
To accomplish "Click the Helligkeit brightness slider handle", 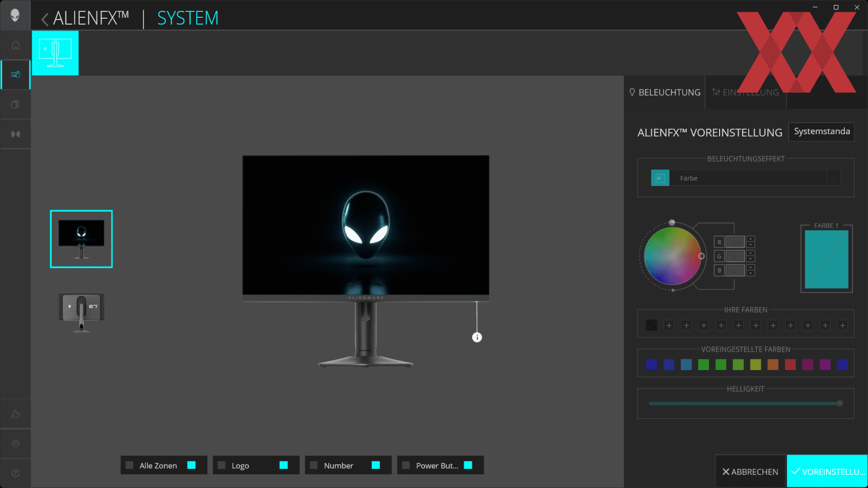I will (x=840, y=404).
